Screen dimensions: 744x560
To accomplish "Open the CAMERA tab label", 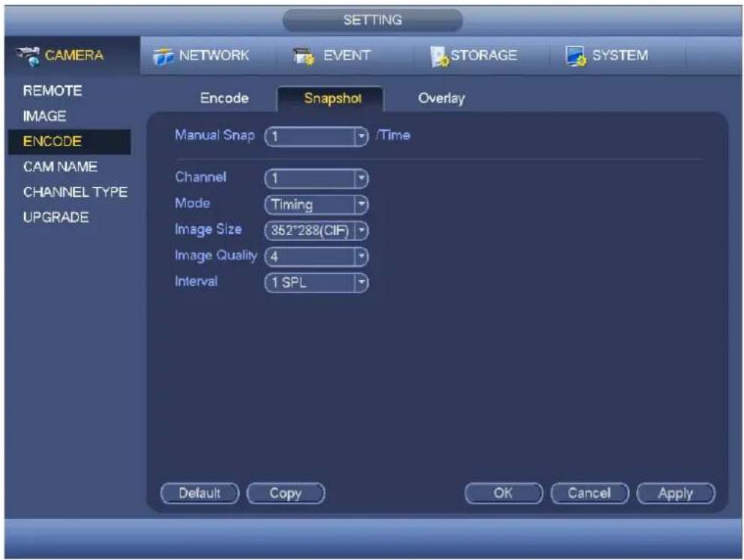I will (74, 55).
